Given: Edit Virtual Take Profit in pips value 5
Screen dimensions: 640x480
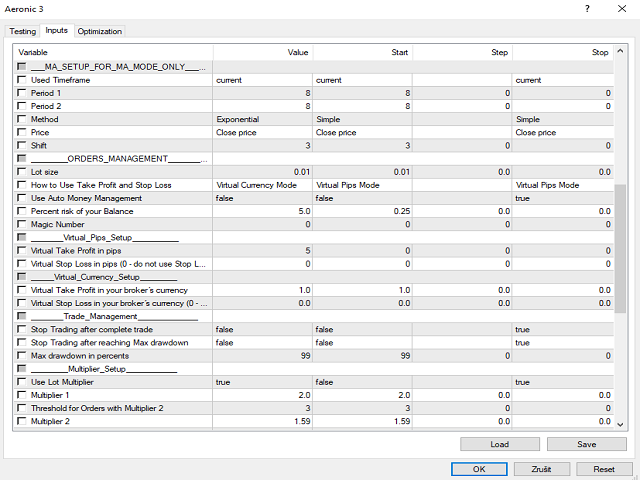Looking at the screenshot, I should pyautogui.click(x=262, y=251).
